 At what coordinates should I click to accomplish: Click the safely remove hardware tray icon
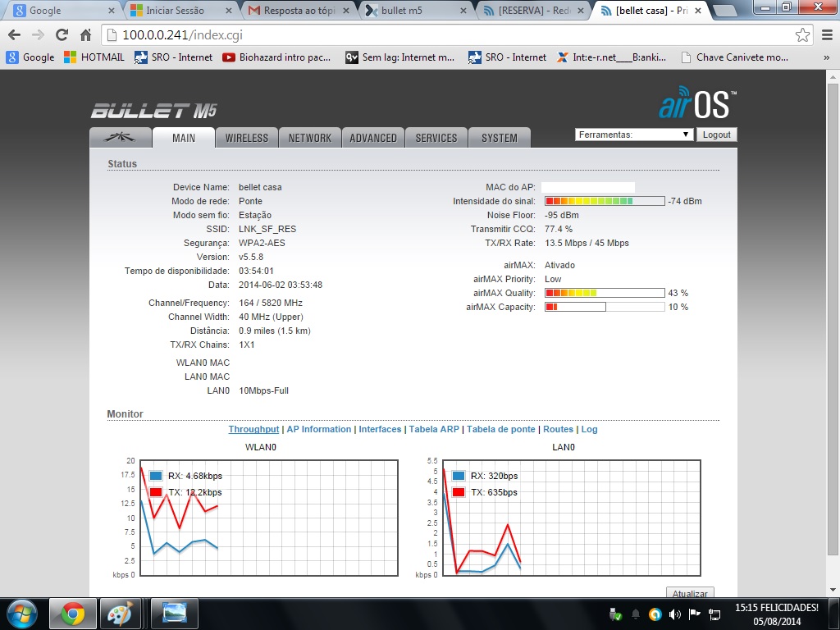click(x=615, y=614)
